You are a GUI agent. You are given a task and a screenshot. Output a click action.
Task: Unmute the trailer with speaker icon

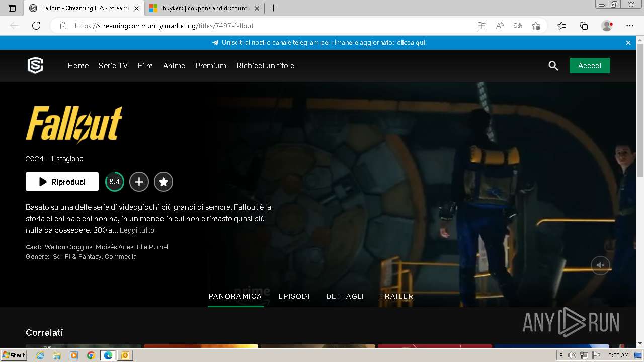coord(600,265)
